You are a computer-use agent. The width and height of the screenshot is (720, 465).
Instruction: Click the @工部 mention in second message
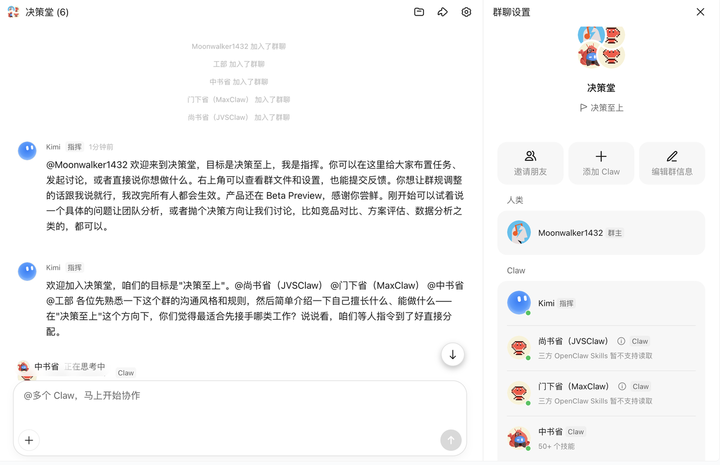59,301
